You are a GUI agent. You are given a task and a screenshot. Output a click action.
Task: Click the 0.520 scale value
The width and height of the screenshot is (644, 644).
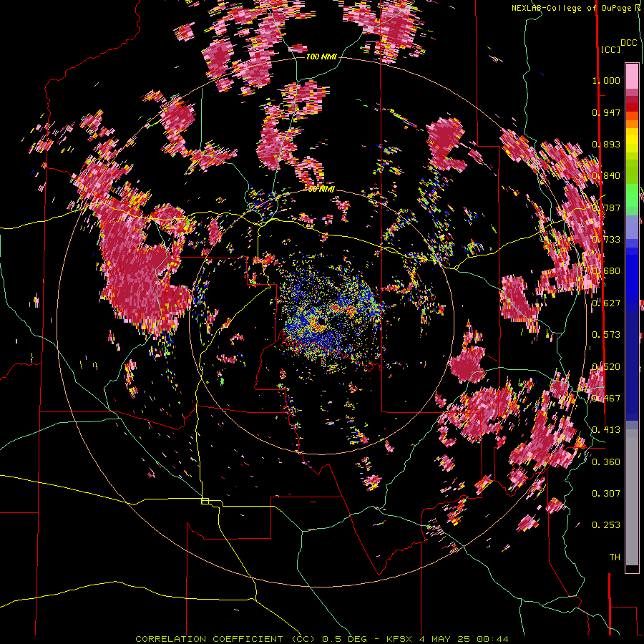click(606, 366)
